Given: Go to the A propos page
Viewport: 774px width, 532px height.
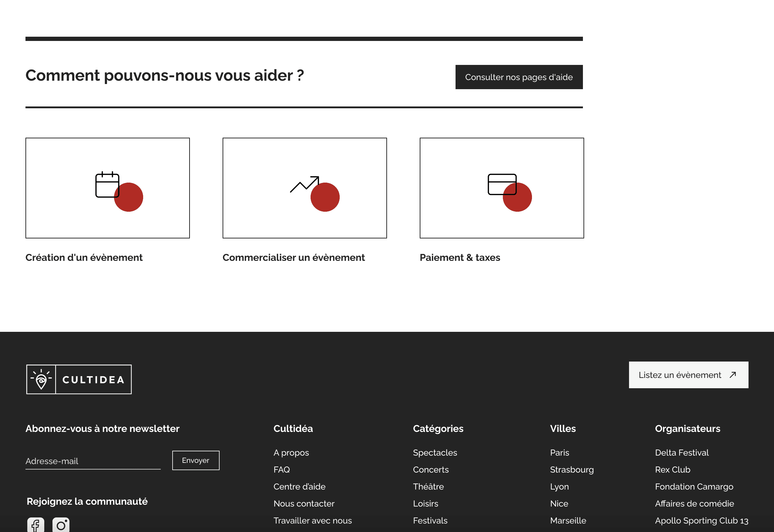Looking at the screenshot, I should click(291, 453).
